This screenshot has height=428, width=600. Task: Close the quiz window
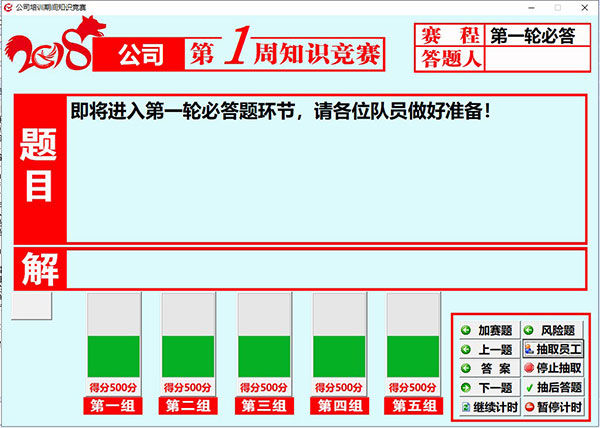pyautogui.click(x=585, y=8)
